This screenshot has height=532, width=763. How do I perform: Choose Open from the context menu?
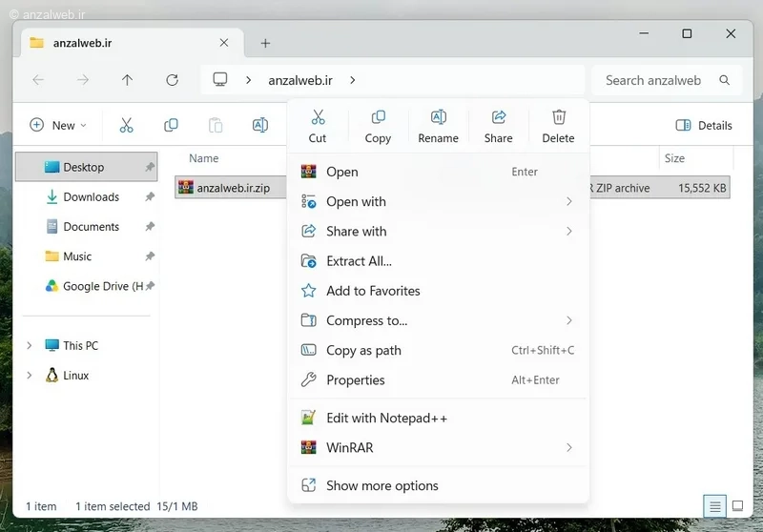(x=438, y=172)
